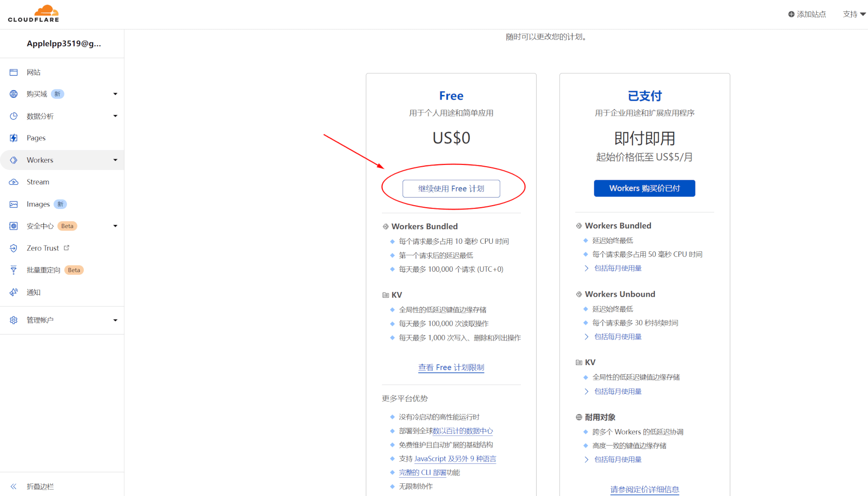868x496 pixels.
Task: Click the Zero Trust icon
Action: [14, 248]
